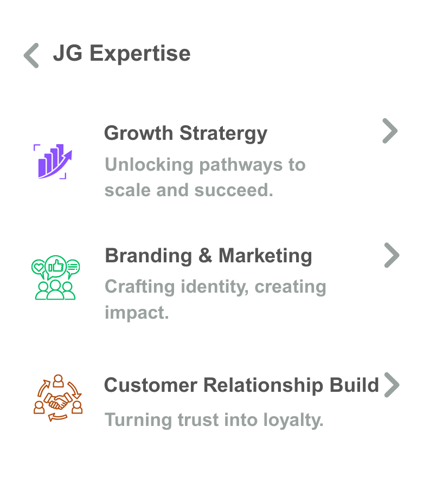Click "Unlocking pathways to scale and succeed" text
423x504 pixels.
click(205, 177)
